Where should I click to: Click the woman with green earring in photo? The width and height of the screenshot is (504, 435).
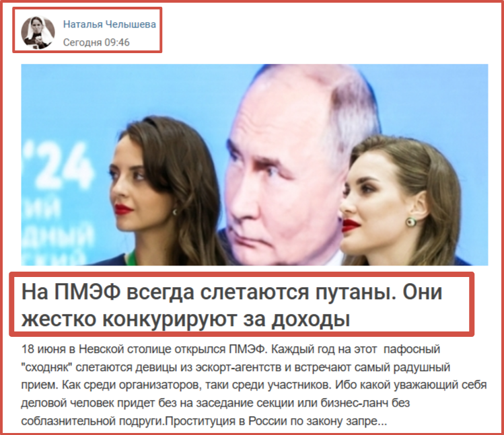405,201
